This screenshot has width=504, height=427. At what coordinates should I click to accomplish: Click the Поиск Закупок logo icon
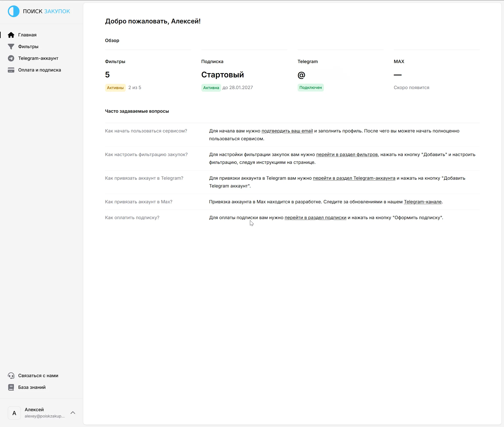click(14, 11)
